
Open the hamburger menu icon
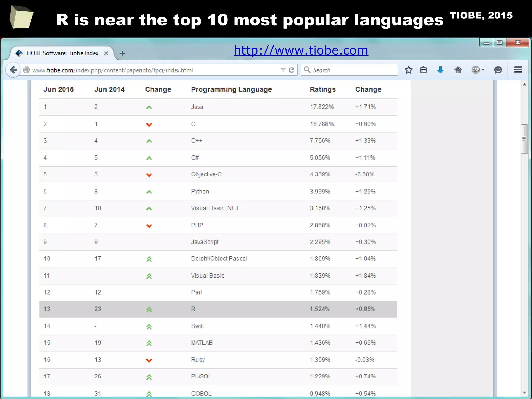[518, 70]
